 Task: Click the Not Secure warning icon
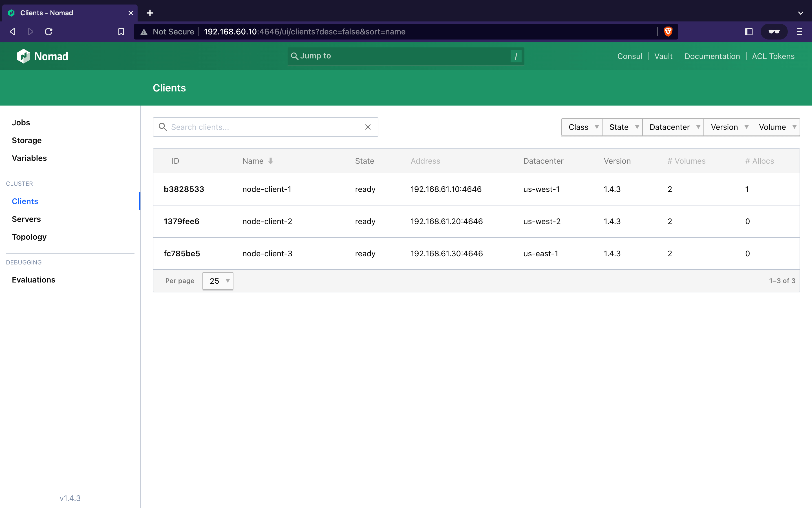[x=144, y=32]
